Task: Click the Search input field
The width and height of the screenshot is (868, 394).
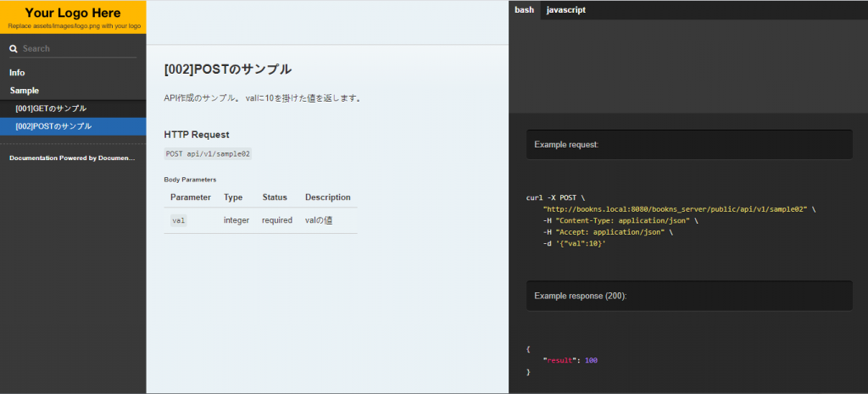Action: [78, 49]
